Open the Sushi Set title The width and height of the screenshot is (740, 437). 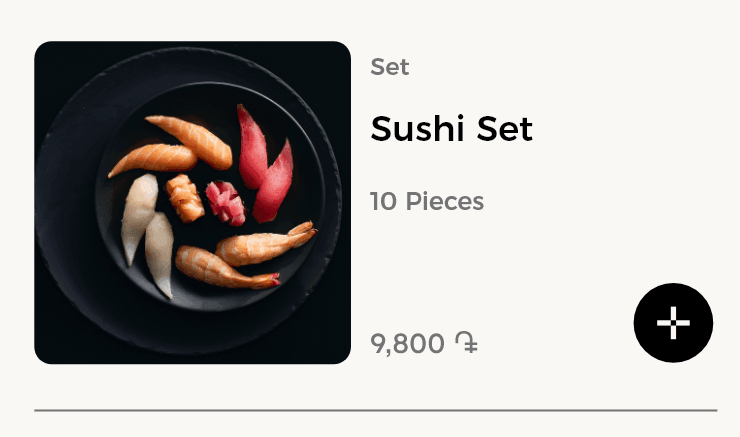pyautogui.click(x=451, y=129)
